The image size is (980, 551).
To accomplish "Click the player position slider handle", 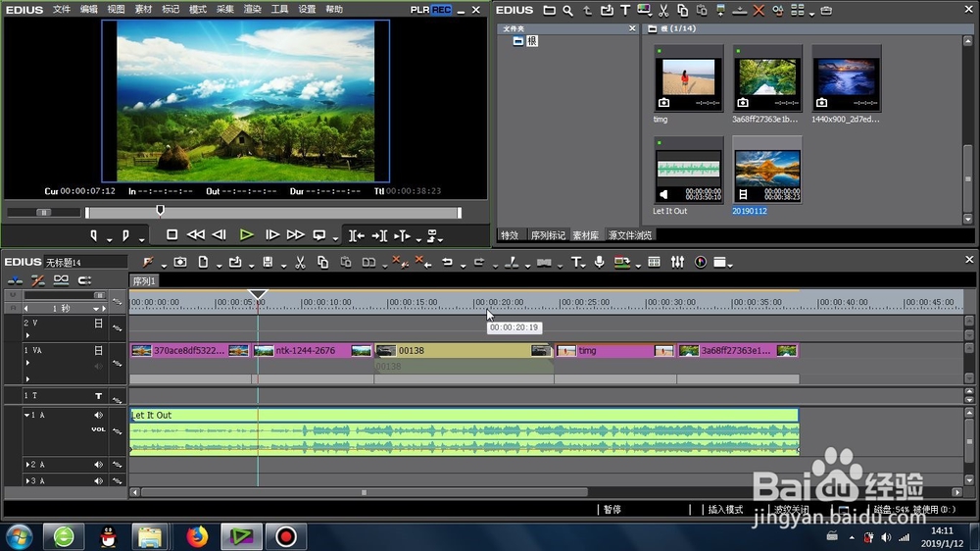I will point(160,210).
